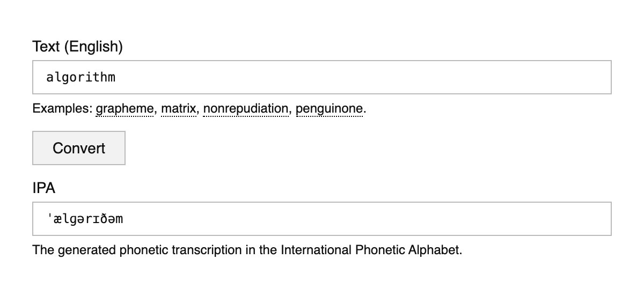Click the IPA label above the output
The height and width of the screenshot is (296, 644).
click(x=44, y=188)
